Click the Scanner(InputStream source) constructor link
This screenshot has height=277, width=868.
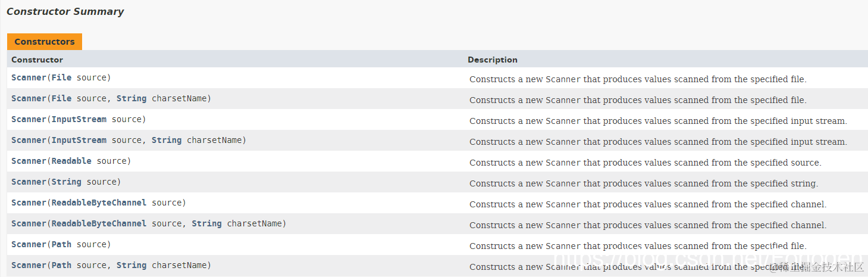click(29, 119)
